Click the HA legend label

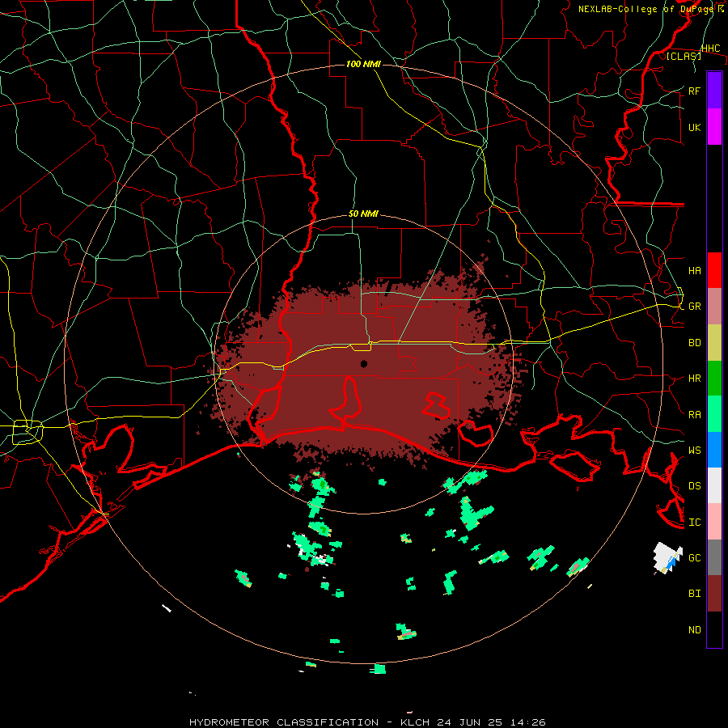click(694, 270)
